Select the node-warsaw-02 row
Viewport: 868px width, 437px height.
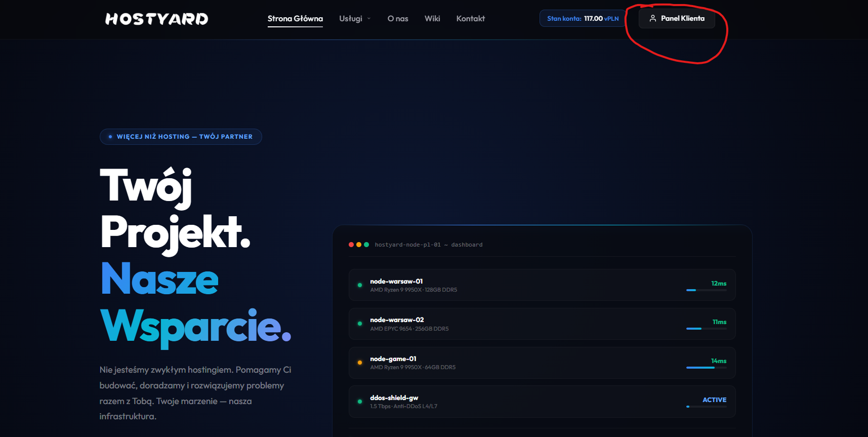542,324
